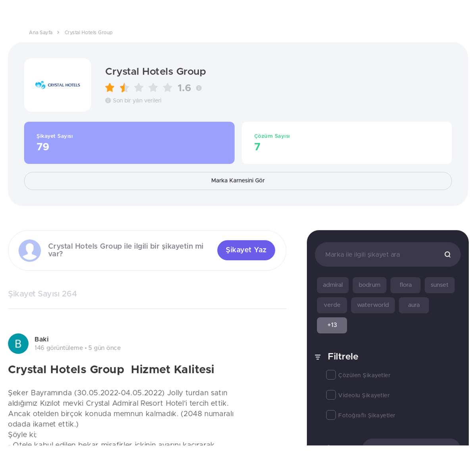Image resolution: width=476 pixels, height=476 pixels.
Task: Click the first orange rating star
Action: 110,88
